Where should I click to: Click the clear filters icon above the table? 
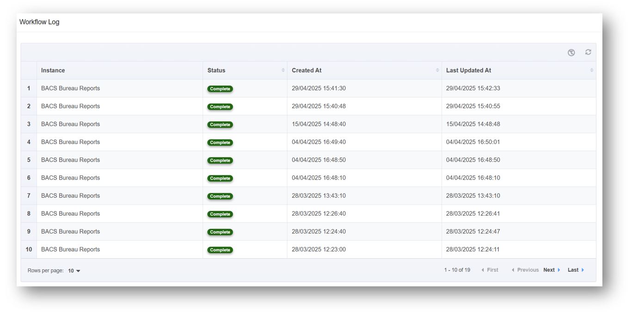coord(571,53)
